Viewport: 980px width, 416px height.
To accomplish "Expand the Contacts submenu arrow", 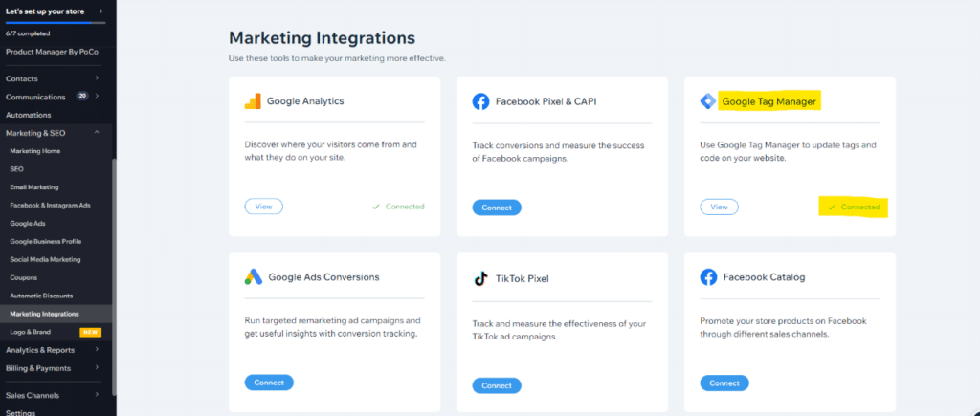I will [x=97, y=78].
